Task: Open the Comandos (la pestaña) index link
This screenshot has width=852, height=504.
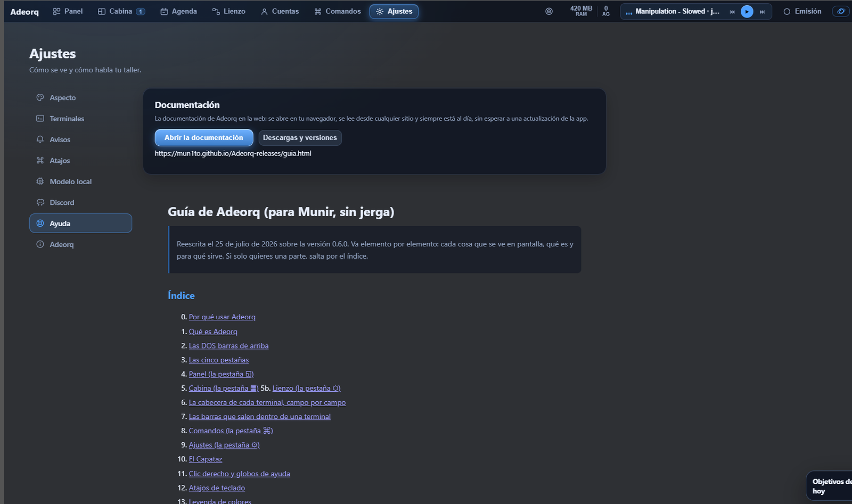Action: tap(231, 431)
